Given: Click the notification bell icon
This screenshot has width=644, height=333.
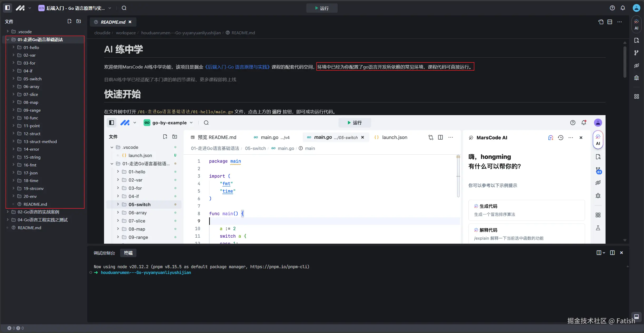Looking at the screenshot, I should tap(623, 8).
